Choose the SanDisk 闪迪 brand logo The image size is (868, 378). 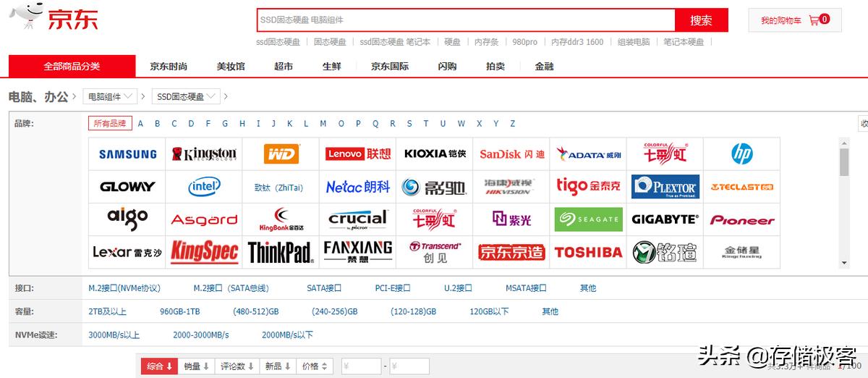pyautogui.click(x=511, y=154)
